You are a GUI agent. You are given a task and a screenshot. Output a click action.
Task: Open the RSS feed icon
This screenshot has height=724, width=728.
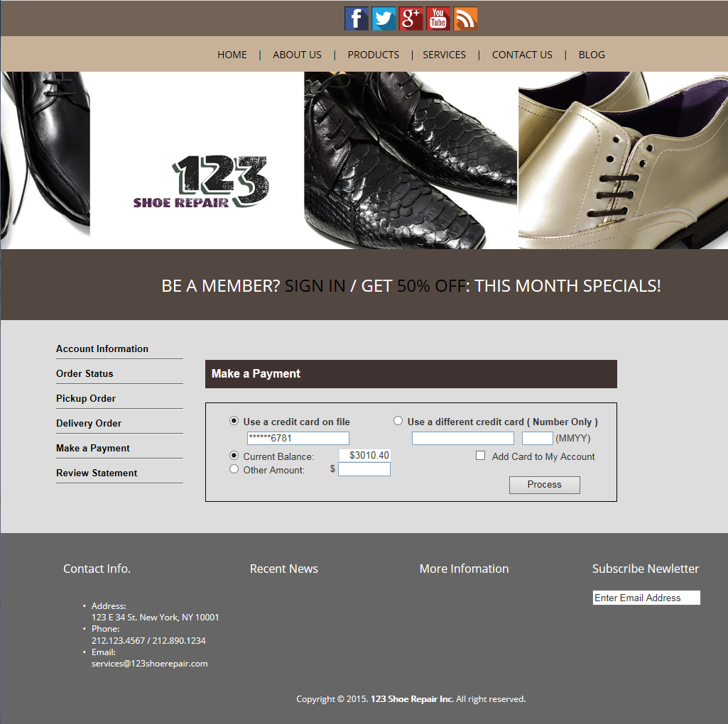465,18
